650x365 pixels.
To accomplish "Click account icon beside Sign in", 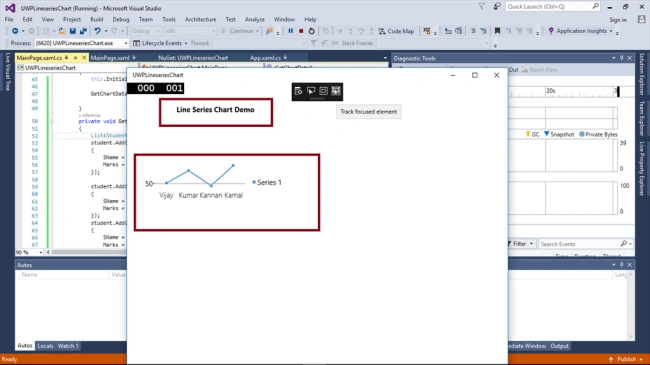I will coord(642,19).
